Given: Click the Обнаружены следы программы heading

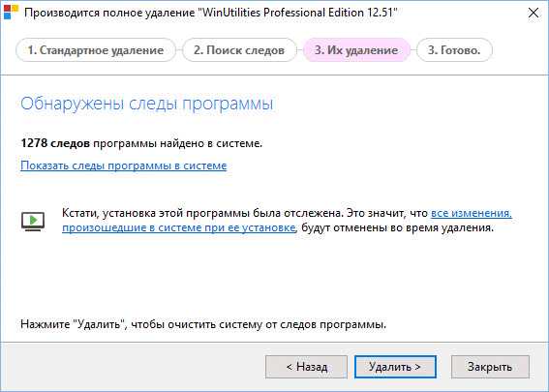Looking at the screenshot, I should (147, 104).
